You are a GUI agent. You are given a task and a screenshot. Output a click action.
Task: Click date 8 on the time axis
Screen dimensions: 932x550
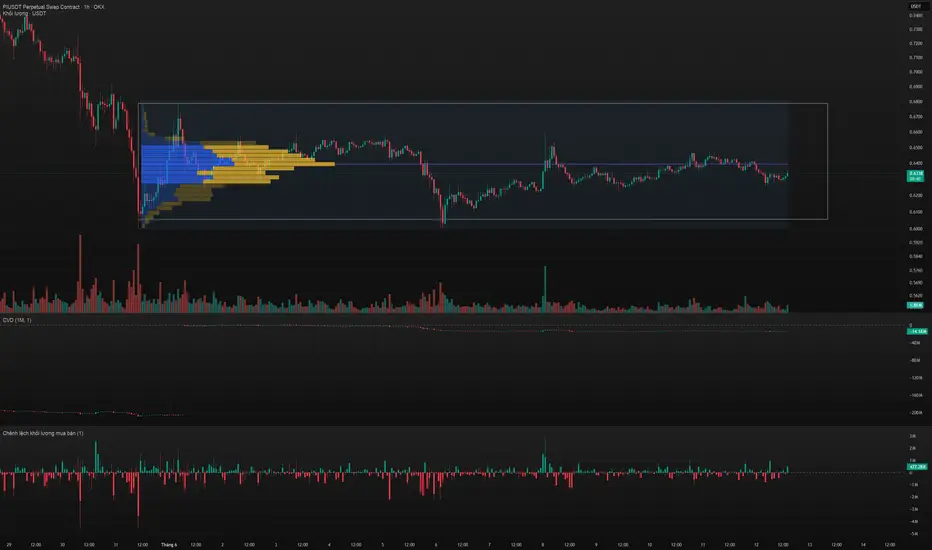[543, 545]
